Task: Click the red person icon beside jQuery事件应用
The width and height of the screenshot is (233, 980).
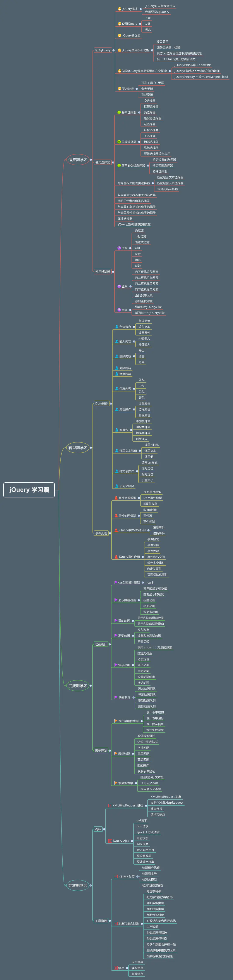Action: (116, 557)
